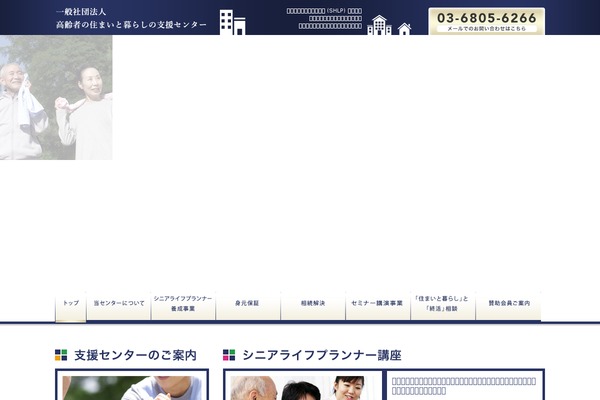600x400 pixels.
Task: Click the シニアライフプランナー講座 heading
Action: [322, 355]
